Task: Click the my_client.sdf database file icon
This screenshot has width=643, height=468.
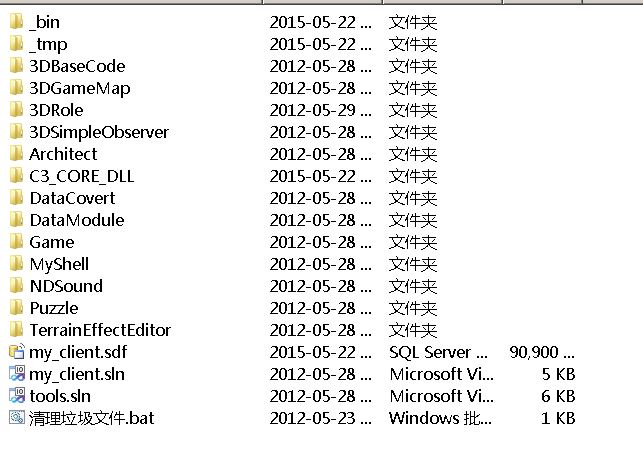Action: point(17,352)
